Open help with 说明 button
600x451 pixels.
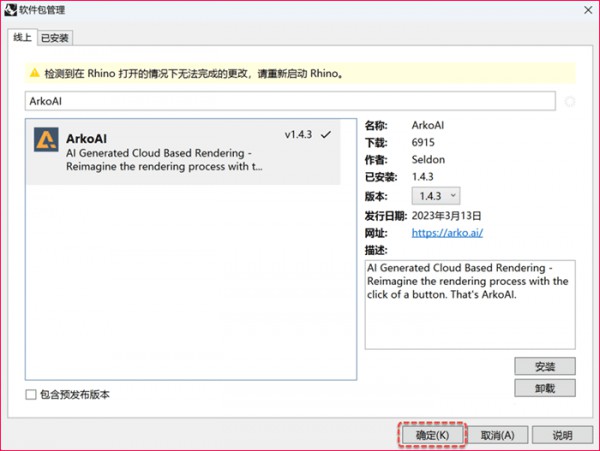562,435
